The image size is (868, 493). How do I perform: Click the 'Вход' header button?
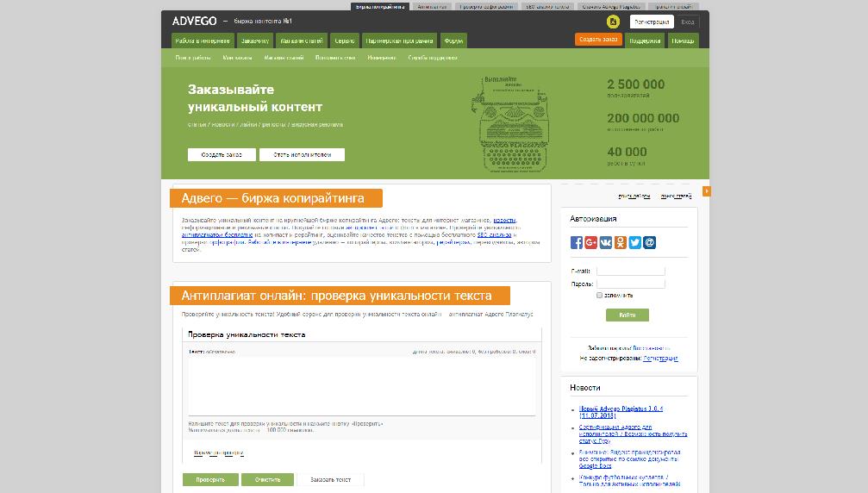point(688,22)
